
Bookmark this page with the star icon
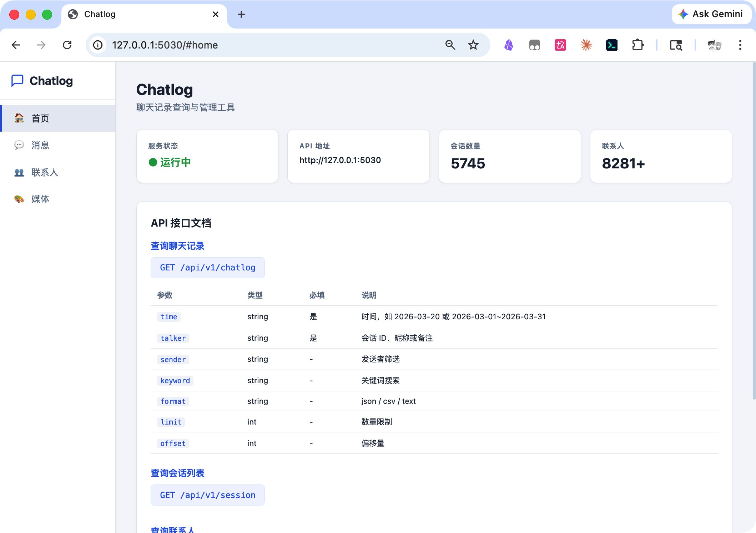(473, 45)
